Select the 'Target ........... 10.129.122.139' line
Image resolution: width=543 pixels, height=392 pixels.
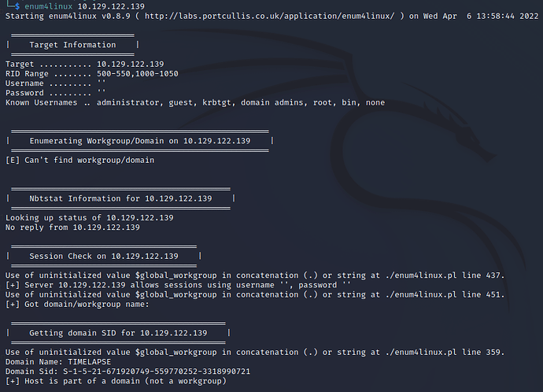[84, 64]
